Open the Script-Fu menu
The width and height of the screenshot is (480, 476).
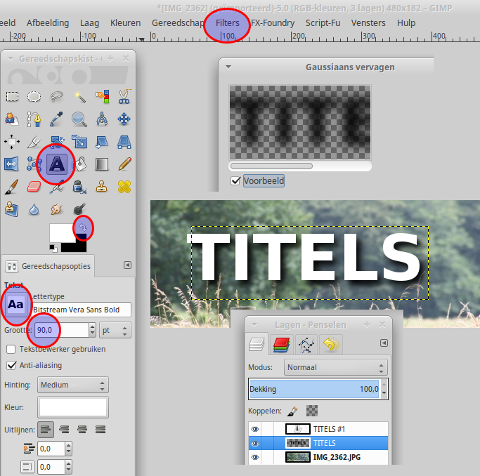tap(323, 23)
